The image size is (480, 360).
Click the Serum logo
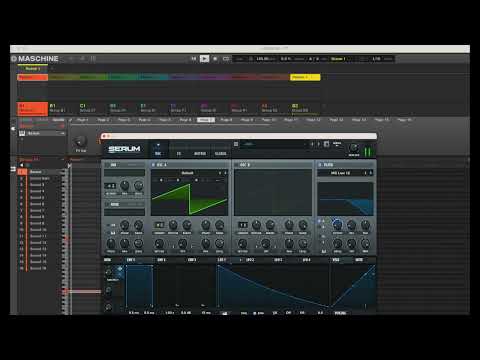[124, 149]
